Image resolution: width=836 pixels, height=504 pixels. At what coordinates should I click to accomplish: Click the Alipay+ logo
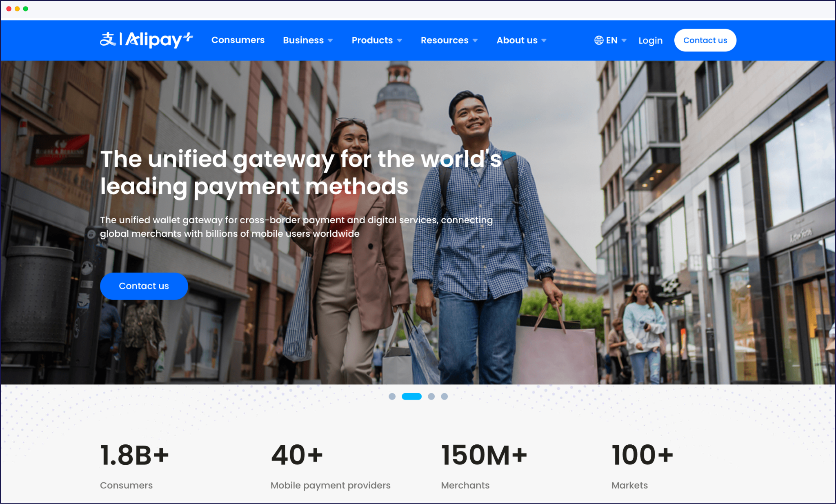click(x=146, y=40)
